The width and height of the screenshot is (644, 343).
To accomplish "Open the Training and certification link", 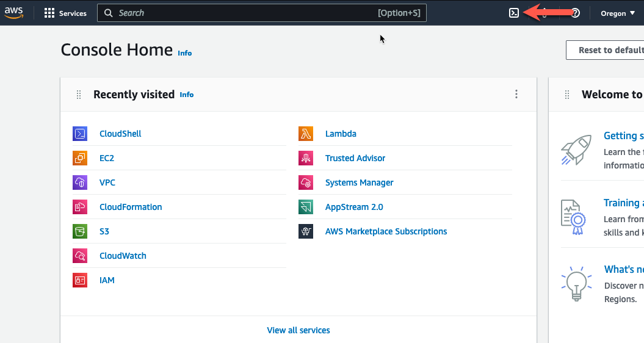I will click(623, 203).
